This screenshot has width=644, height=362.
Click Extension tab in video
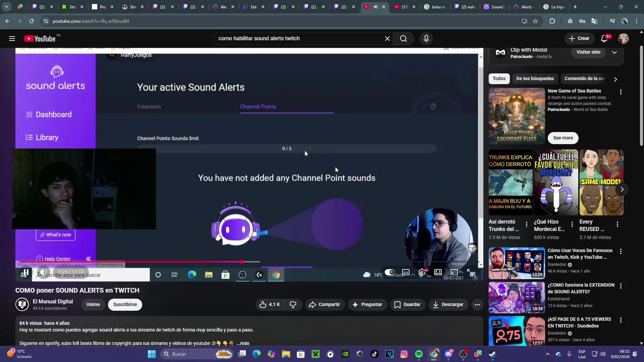149,107
